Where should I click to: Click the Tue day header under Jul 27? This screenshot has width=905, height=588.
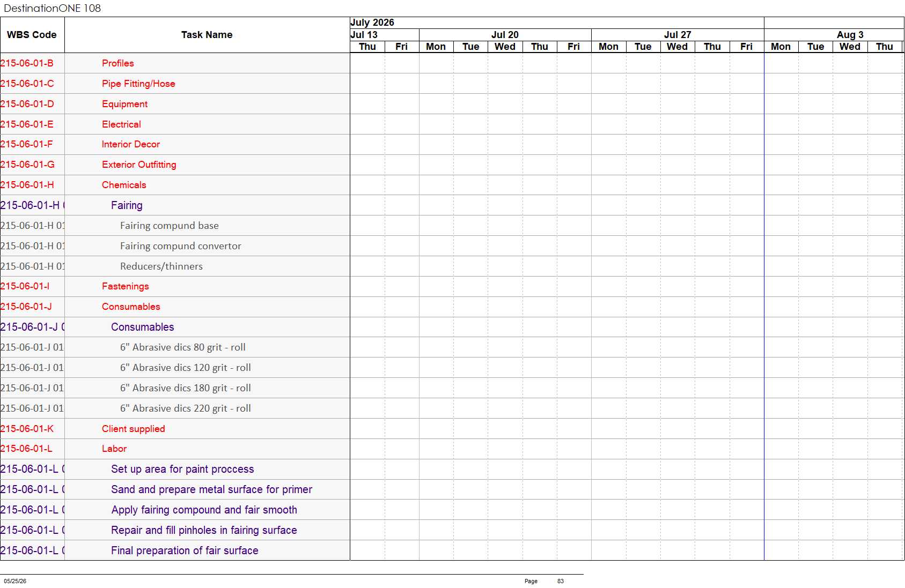pyautogui.click(x=643, y=47)
